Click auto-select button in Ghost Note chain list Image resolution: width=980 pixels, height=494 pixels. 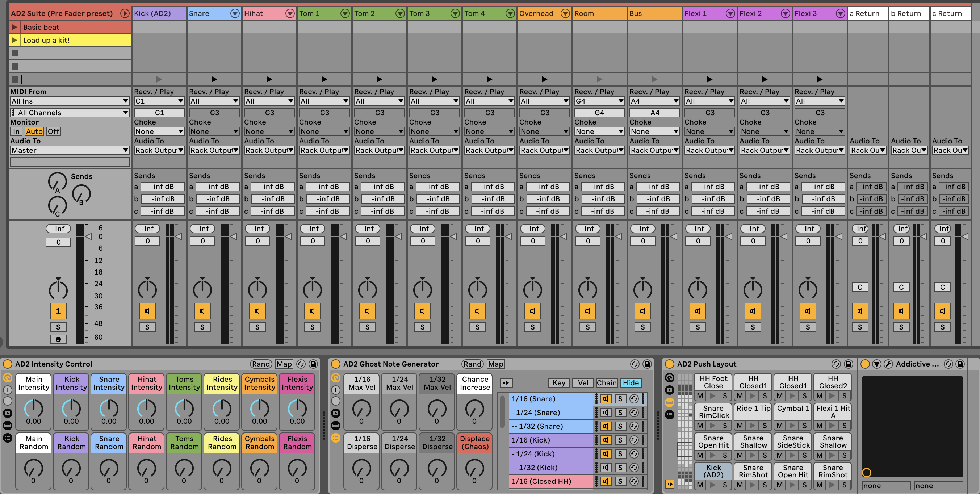506,383
